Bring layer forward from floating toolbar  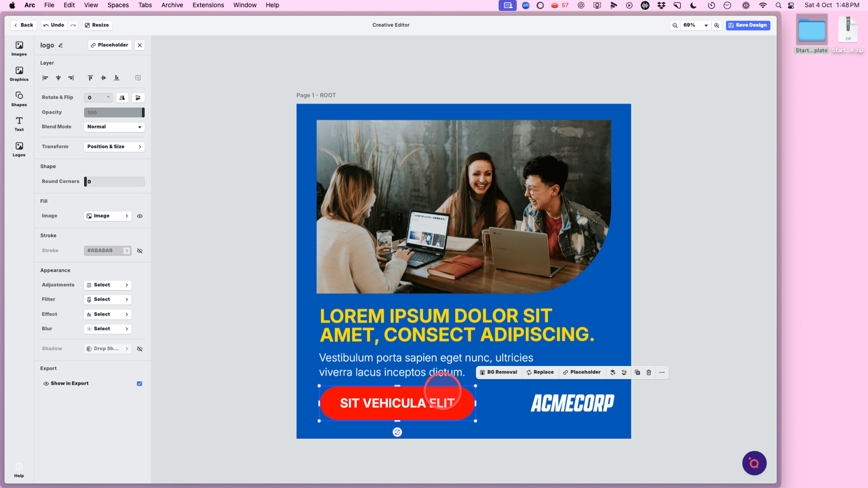click(612, 373)
